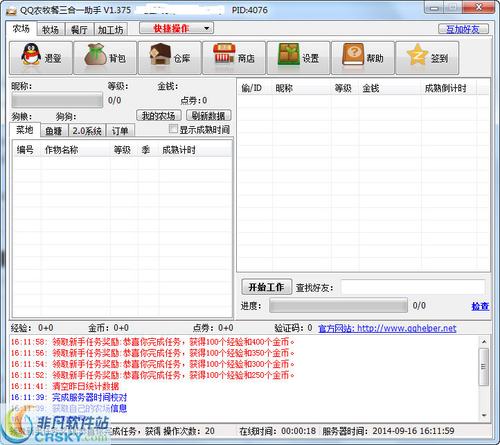Select log entry 清空昨日统计数据

(x=65, y=386)
